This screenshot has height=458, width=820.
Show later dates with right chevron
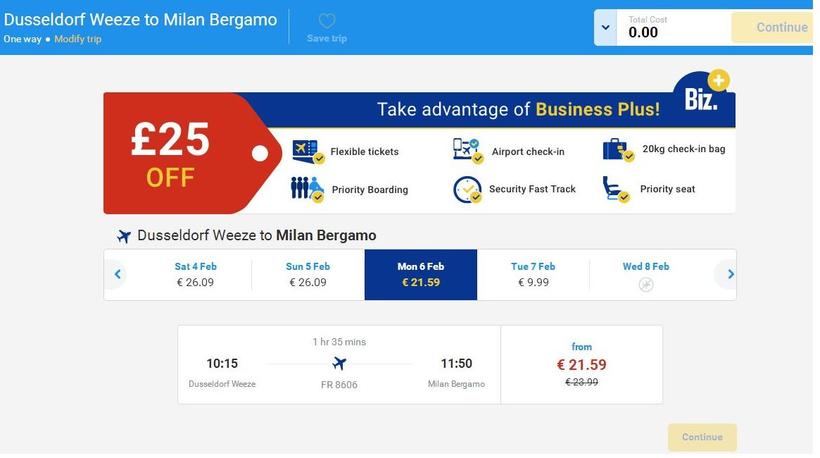731,275
